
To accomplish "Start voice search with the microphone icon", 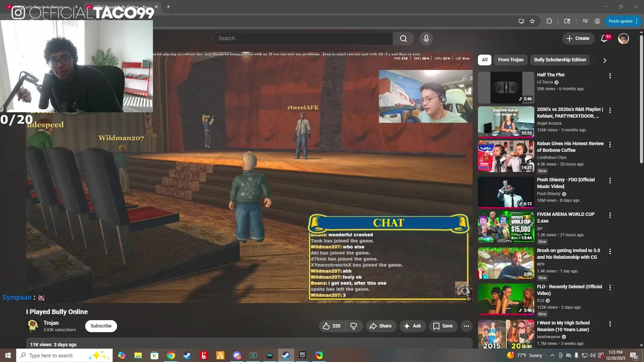I will (426, 39).
